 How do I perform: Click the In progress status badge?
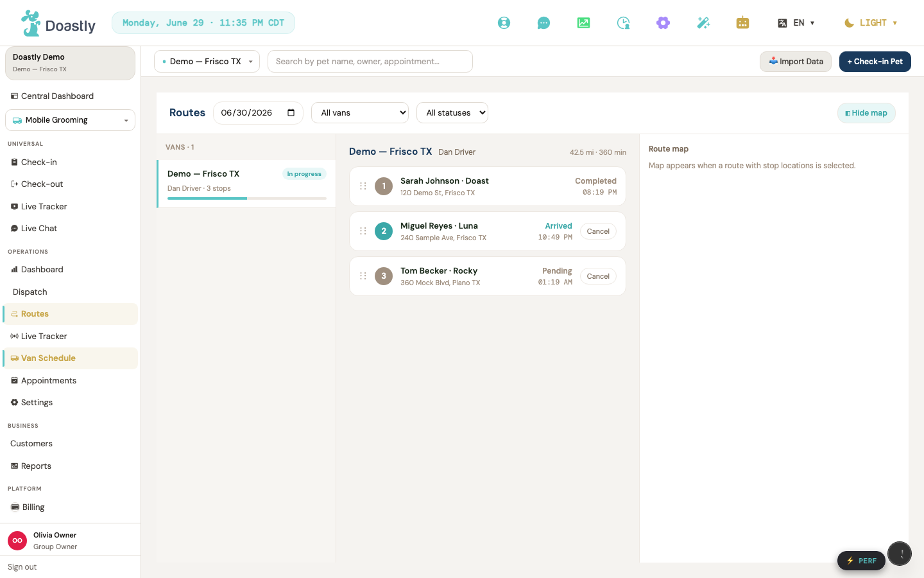tap(304, 174)
